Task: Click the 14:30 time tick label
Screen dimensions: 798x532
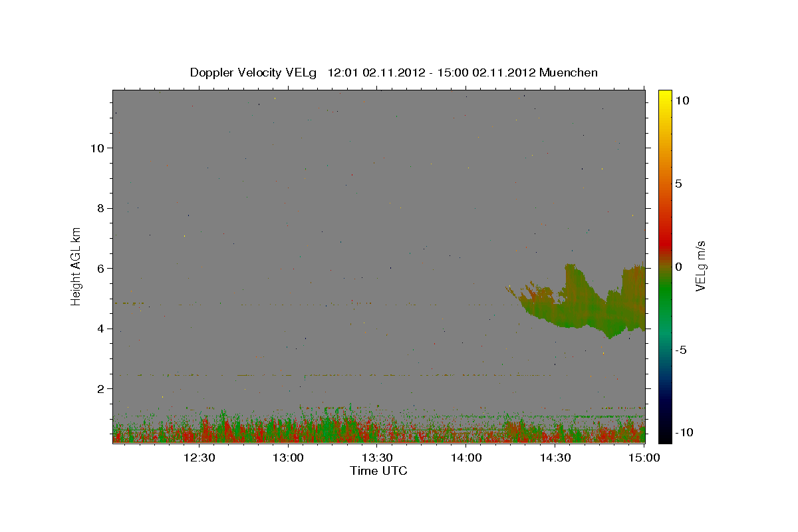Action: tap(555, 458)
